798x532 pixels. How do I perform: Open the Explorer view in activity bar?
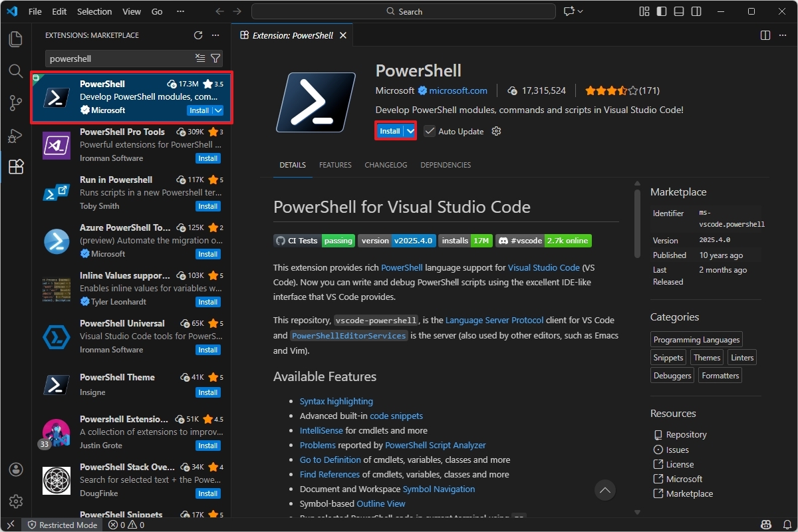tap(16, 39)
